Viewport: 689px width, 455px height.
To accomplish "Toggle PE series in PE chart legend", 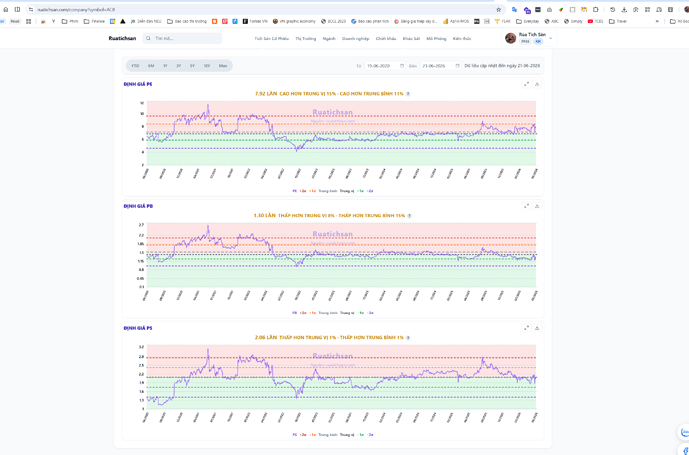I will pyautogui.click(x=294, y=191).
